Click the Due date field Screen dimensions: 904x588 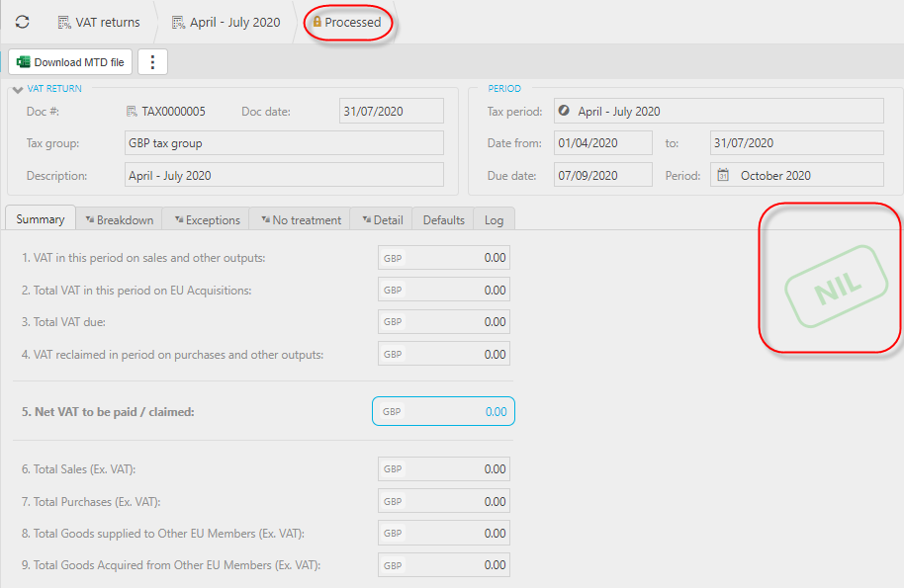pyautogui.click(x=602, y=175)
